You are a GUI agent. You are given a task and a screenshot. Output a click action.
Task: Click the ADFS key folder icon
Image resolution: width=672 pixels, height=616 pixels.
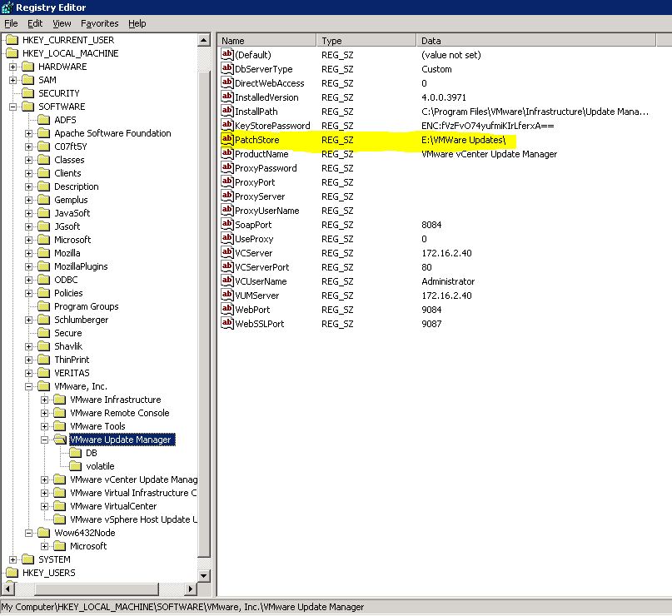(43, 120)
